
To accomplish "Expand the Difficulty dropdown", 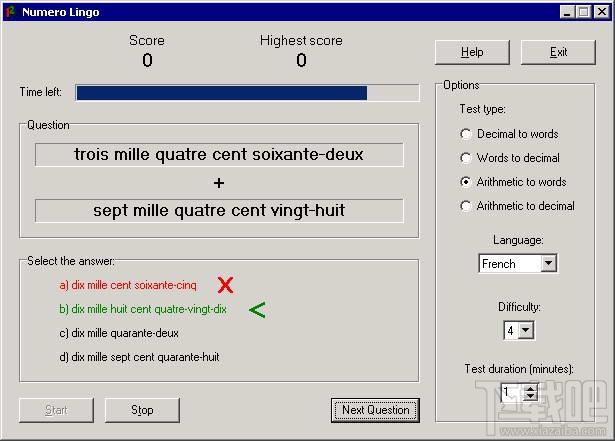I will click(526, 330).
